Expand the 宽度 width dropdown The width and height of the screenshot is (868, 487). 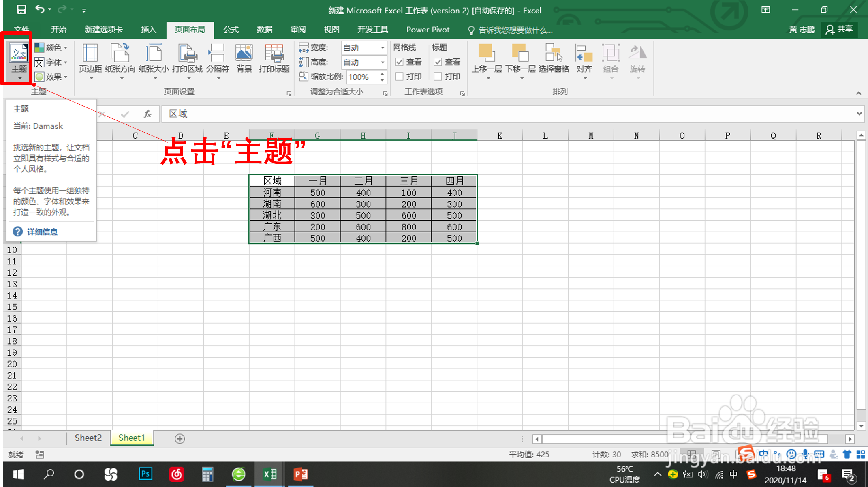382,48
